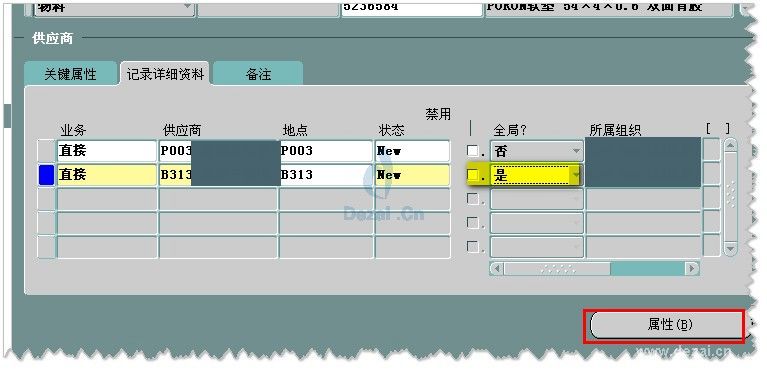
Task: Toggle the 禁用 checkbox for P003 row
Action: [473, 150]
